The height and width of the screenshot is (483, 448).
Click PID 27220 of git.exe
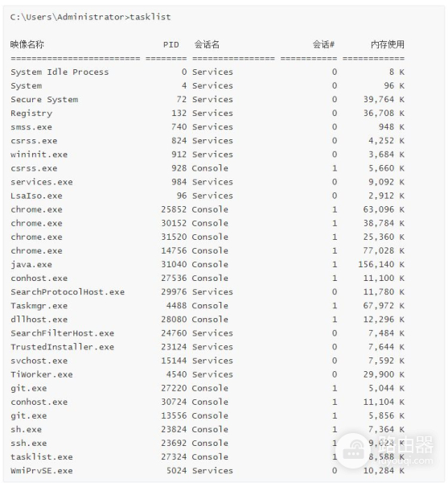(x=174, y=388)
